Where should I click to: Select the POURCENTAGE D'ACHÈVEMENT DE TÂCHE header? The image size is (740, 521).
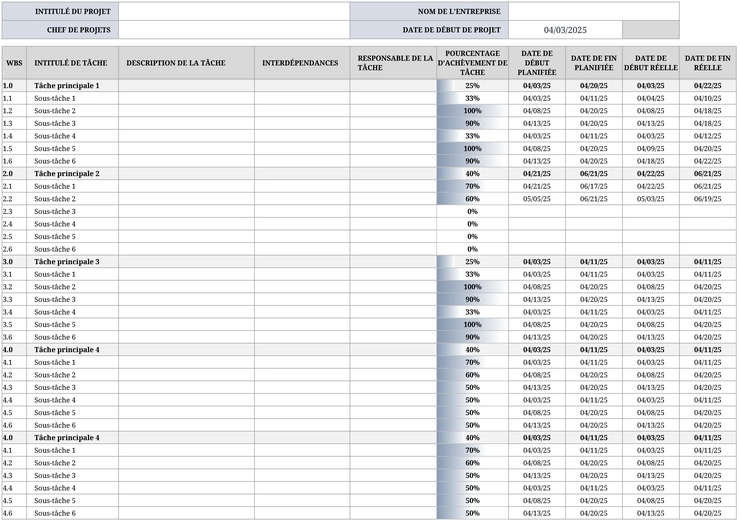point(472,63)
